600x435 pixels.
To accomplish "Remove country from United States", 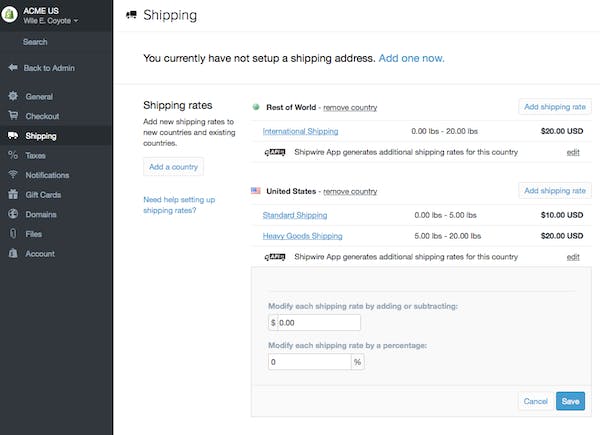I will click(x=350, y=191).
